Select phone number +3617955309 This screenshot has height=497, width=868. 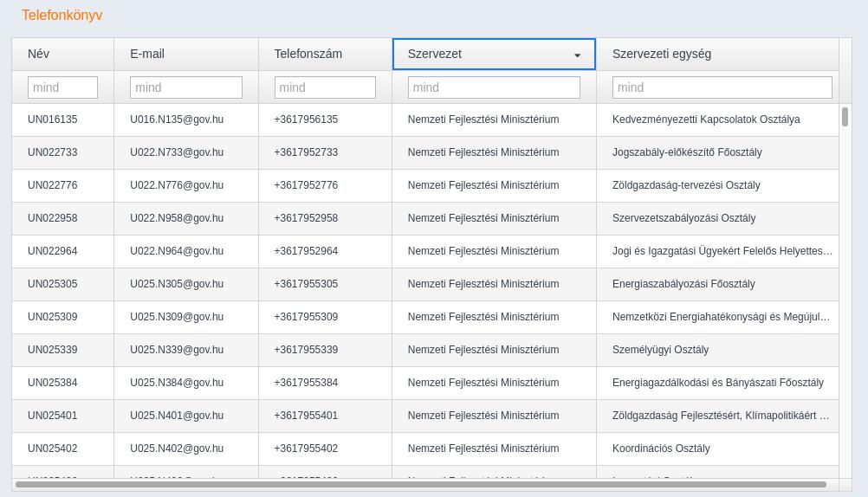click(306, 317)
